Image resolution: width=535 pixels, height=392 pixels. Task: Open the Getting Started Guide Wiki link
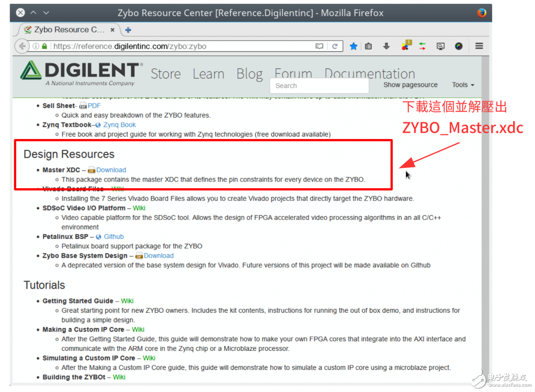pos(127,301)
